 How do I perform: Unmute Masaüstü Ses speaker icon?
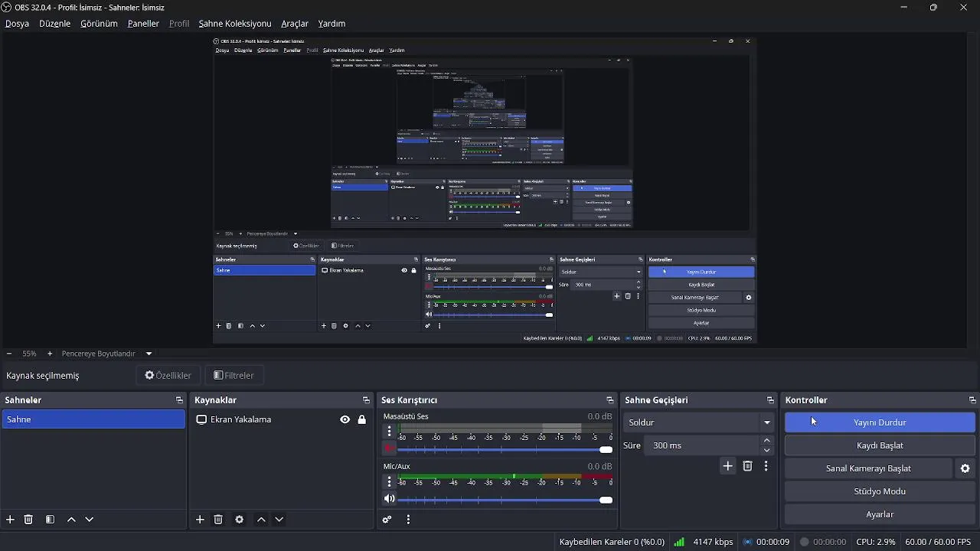[390, 449]
